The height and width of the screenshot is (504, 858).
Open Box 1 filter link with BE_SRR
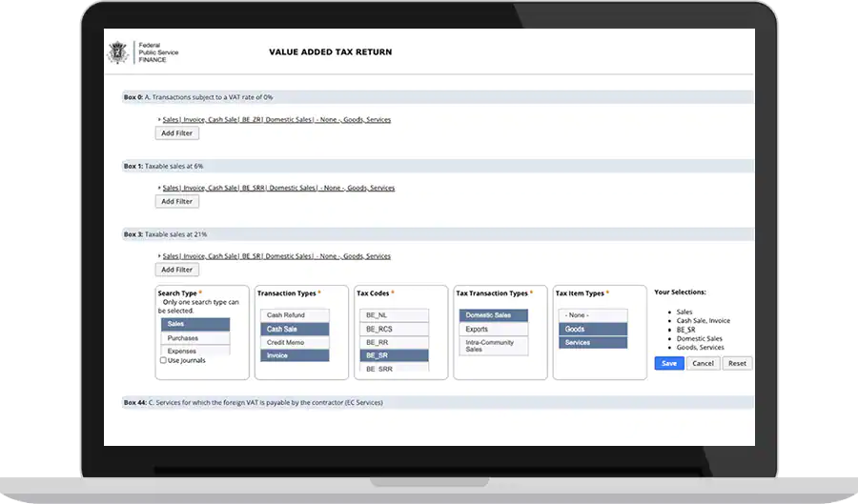278,188
